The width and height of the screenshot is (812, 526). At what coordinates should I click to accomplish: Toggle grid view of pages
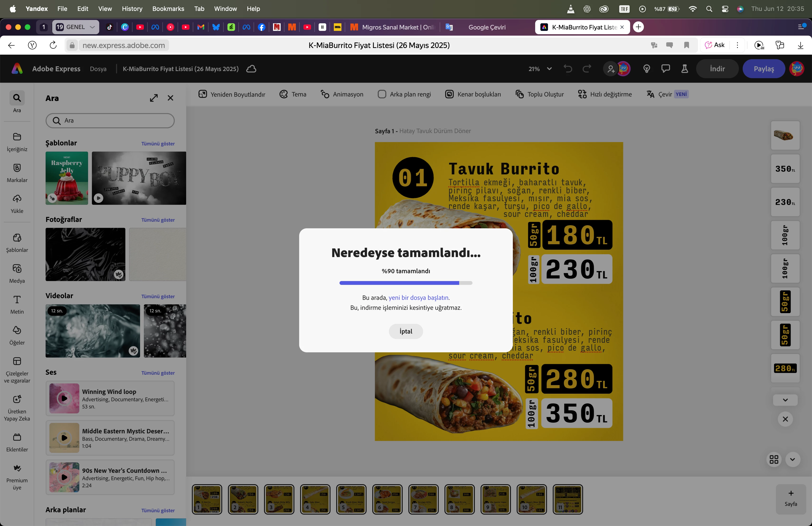coord(774,459)
